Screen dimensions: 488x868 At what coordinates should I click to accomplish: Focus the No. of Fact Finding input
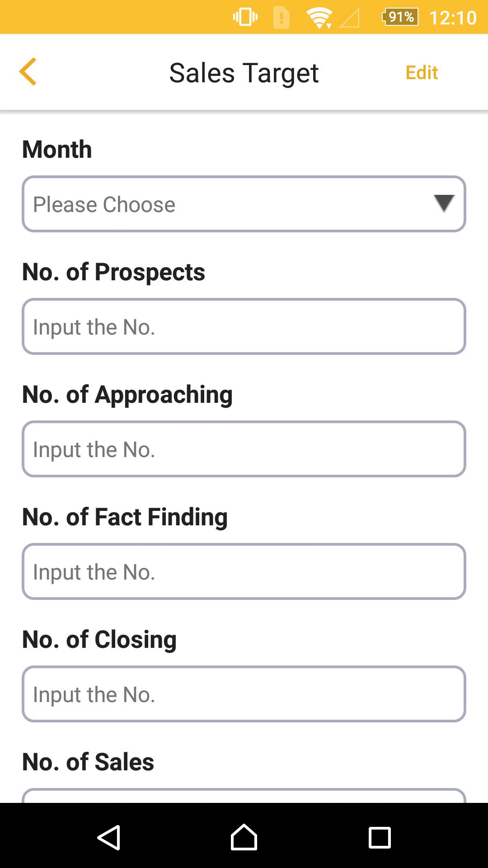[x=244, y=571]
